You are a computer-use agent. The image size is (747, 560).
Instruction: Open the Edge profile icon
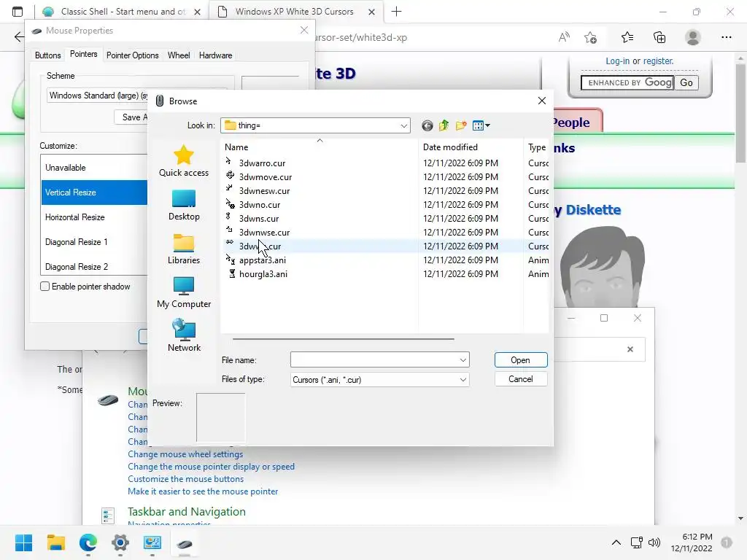(x=693, y=37)
